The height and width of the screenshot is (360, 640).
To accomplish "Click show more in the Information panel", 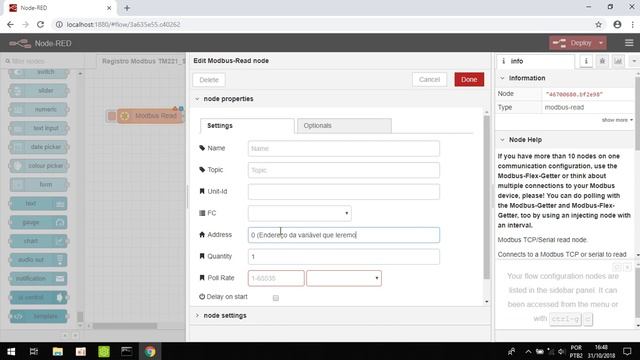I will click(x=617, y=120).
